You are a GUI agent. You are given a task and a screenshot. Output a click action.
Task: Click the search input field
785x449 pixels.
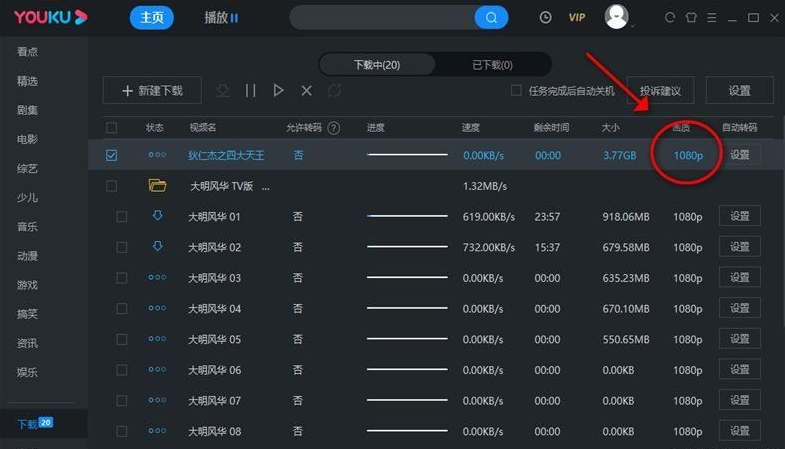[x=382, y=18]
